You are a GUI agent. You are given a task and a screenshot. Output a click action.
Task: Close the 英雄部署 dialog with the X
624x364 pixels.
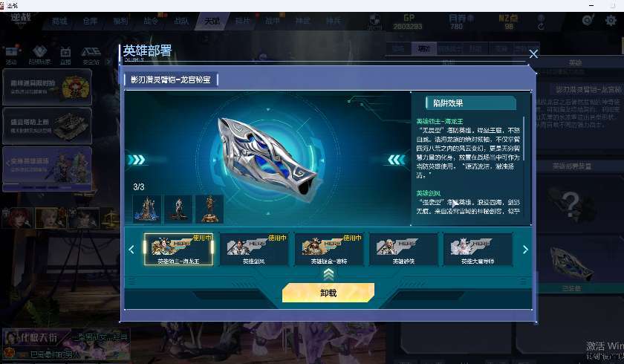tap(533, 54)
